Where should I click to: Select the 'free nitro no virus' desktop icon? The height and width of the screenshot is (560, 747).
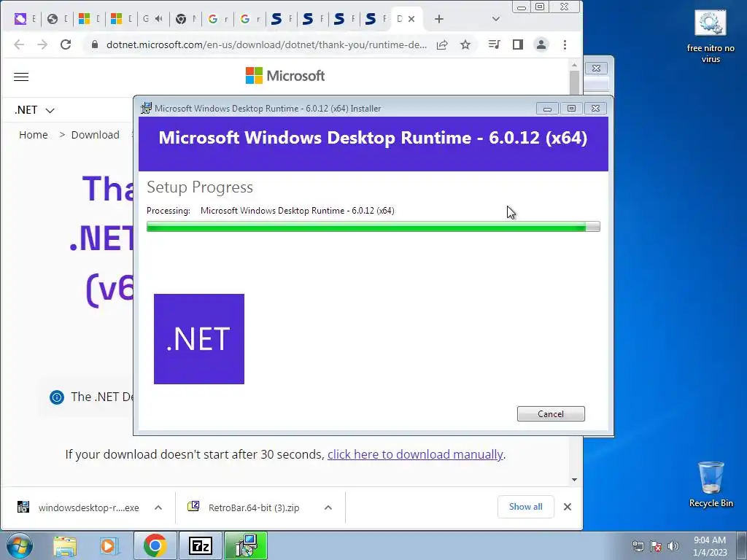[x=711, y=36]
